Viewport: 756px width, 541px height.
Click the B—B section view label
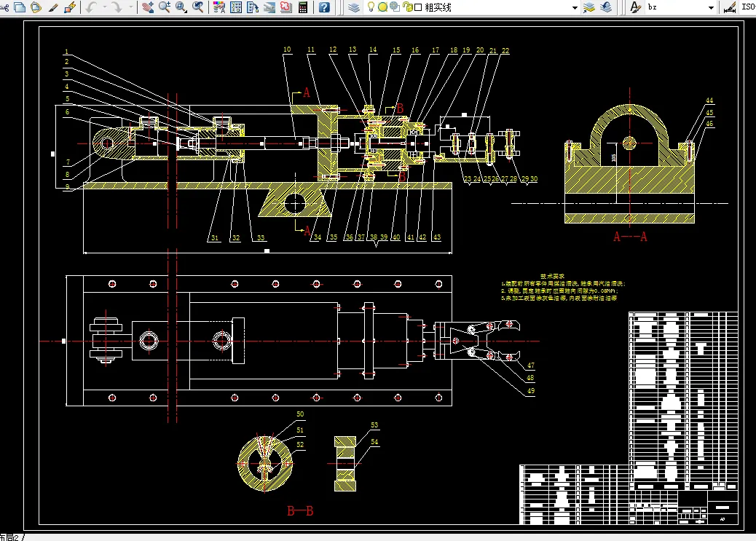click(x=300, y=510)
